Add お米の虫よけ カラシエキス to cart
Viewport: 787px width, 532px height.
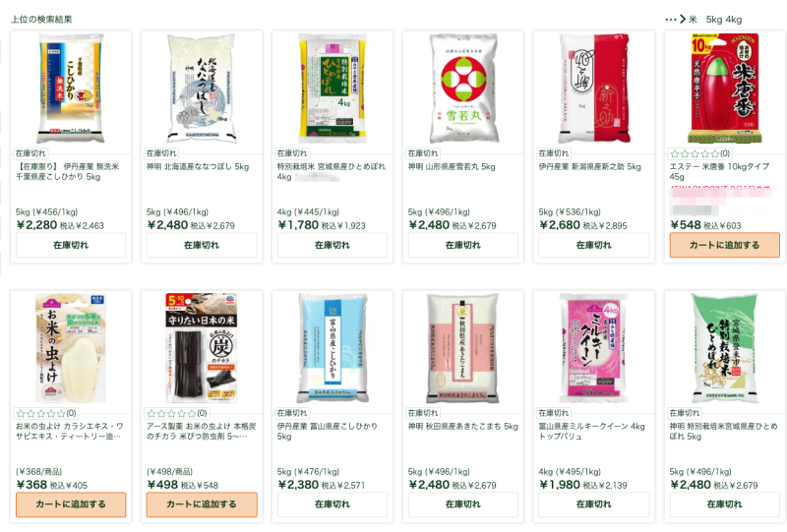coord(71,504)
